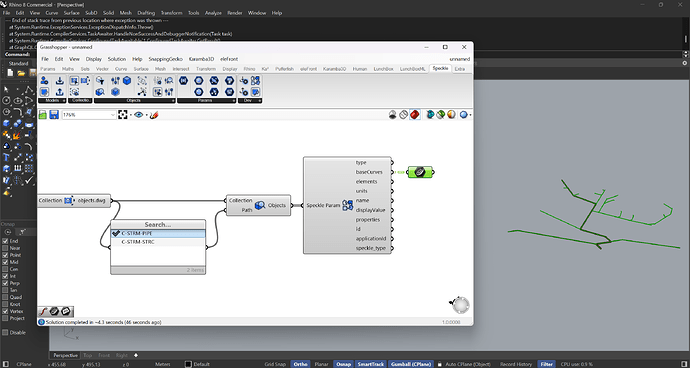Select the Rhino text T tool
The height and width of the screenshot is (368, 690).
(x=6, y=158)
